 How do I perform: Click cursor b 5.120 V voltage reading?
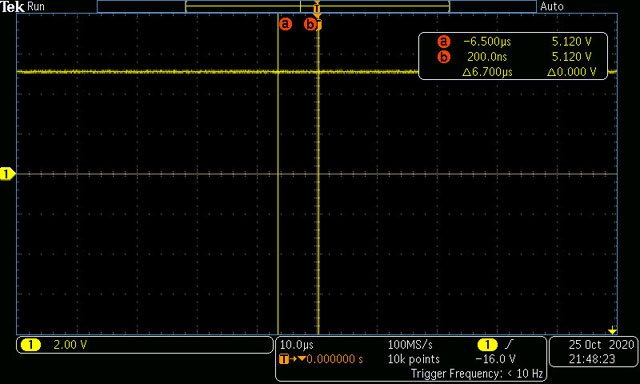[x=571, y=57]
